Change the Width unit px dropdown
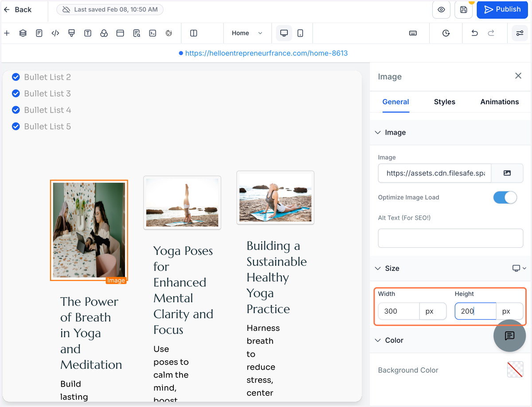This screenshot has height=407, width=532. coord(433,311)
